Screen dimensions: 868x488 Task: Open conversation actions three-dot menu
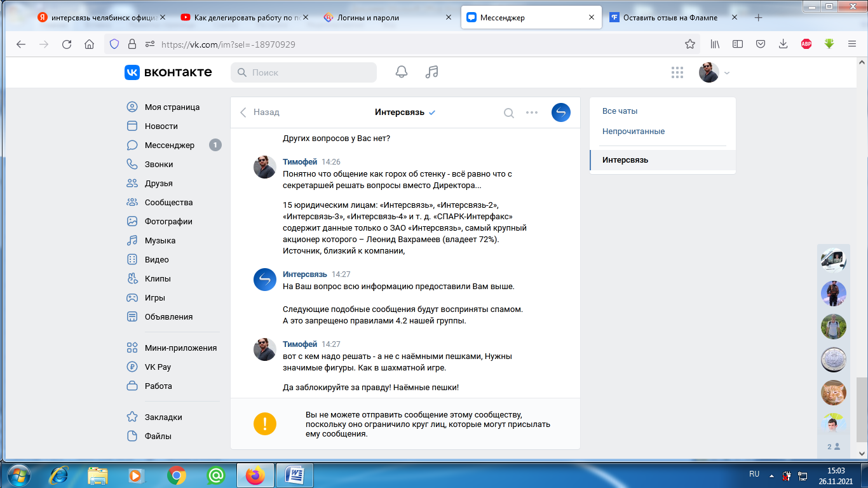pyautogui.click(x=532, y=112)
